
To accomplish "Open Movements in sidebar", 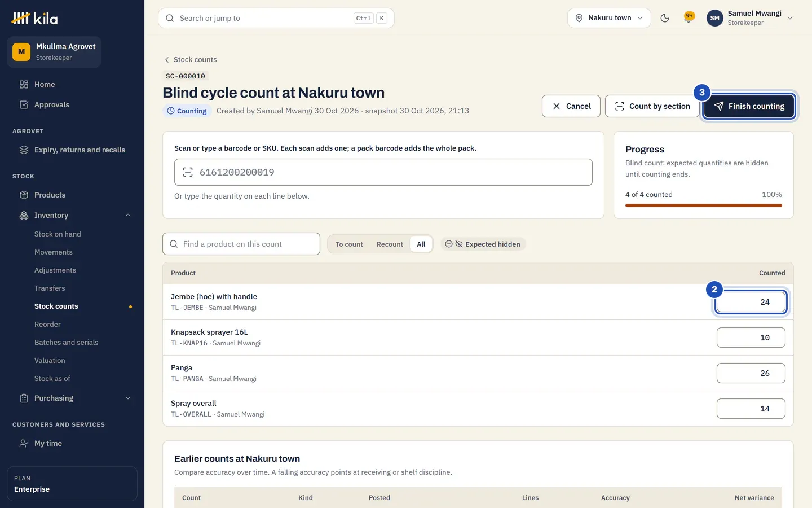I will coord(54,252).
